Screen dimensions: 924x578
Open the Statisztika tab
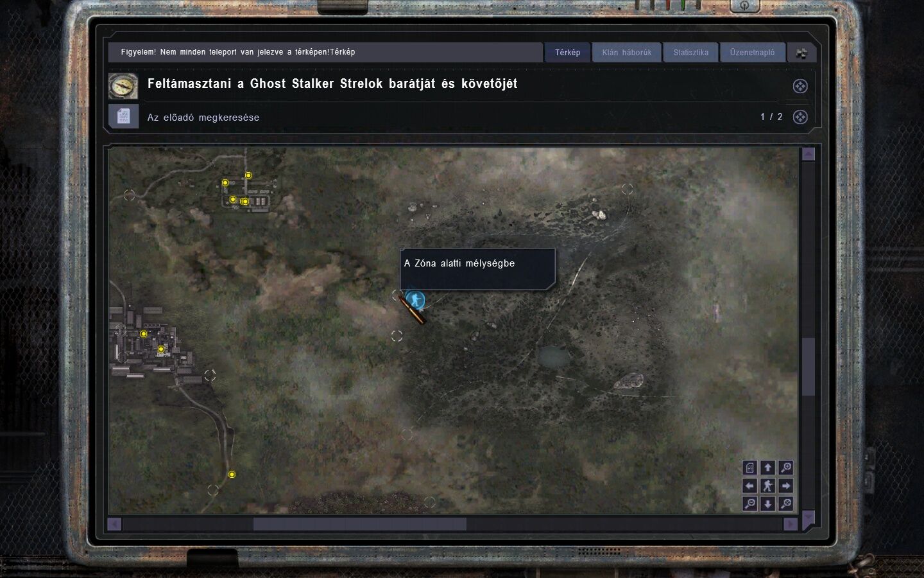690,53
